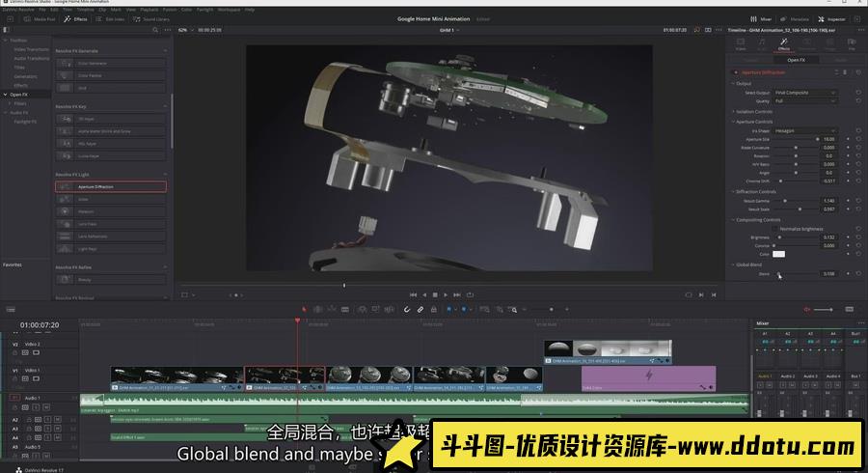Open the Metadata panel
Screen dimensions: 868x473
click(x=795, y=19)
